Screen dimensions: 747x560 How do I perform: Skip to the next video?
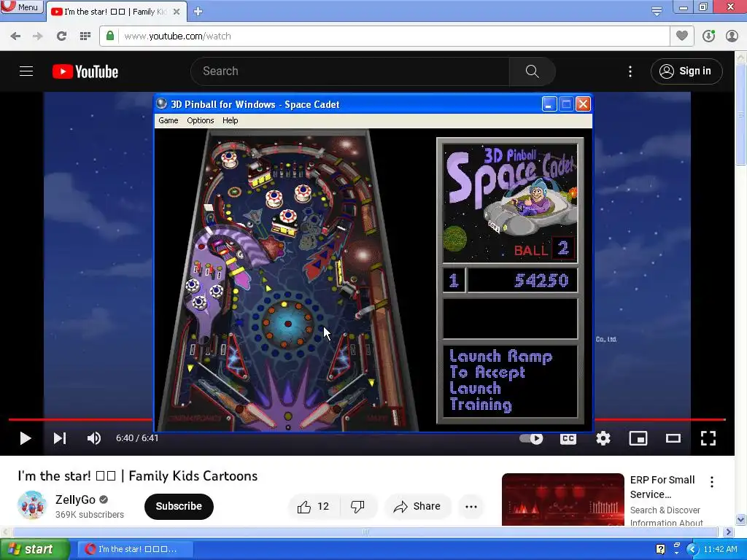(x=60, y=438)
